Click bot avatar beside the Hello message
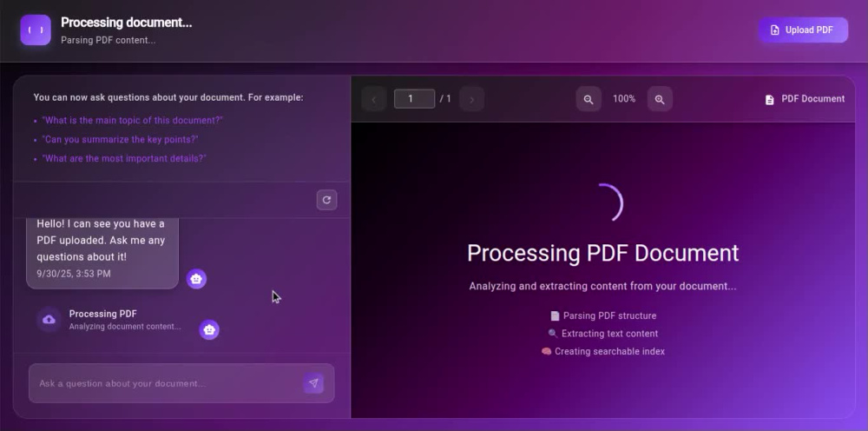This screenshot has width=868, height=431. (x=196, y=279)
